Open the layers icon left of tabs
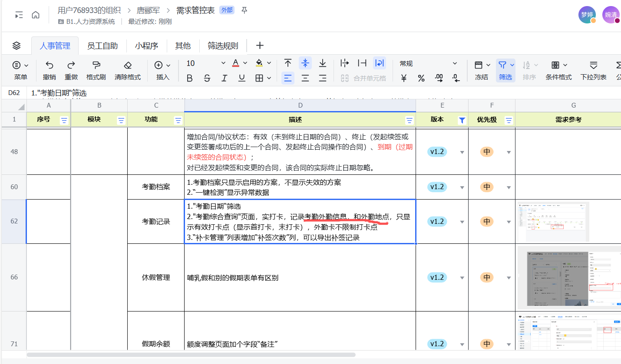The height and width of the screenshot is (364, 621). 17,46
